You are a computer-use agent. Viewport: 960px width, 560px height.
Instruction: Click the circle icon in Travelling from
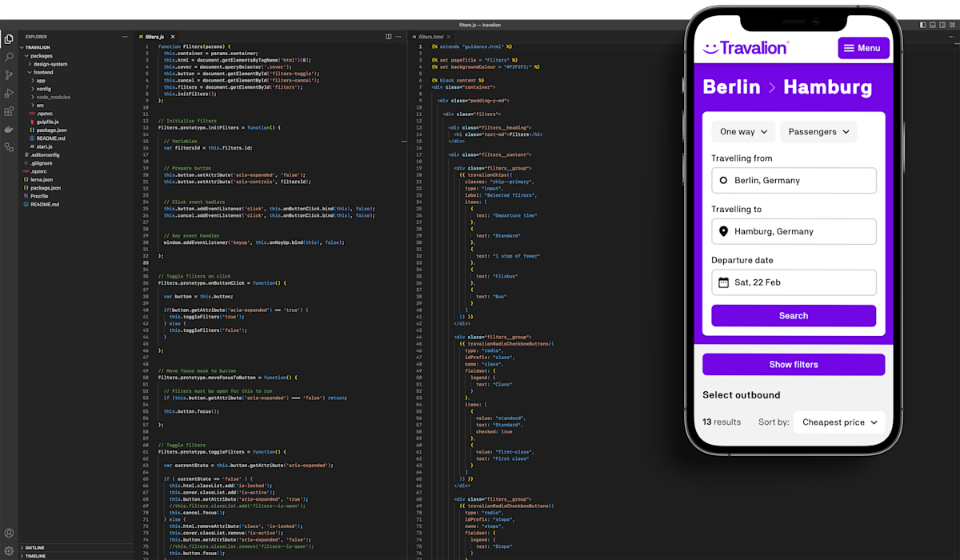click(x=723, y=181)
